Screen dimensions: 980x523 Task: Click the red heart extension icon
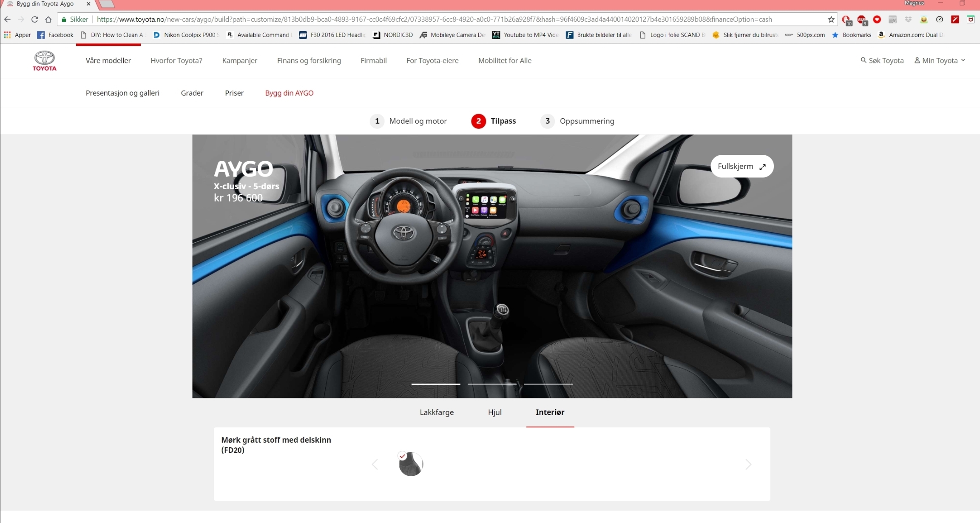tap(877, 20)
